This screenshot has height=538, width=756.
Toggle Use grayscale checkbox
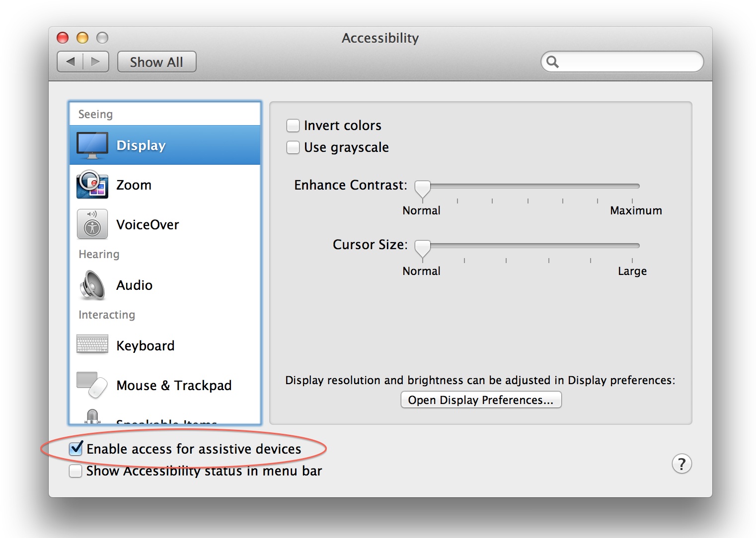click(293, 147)
